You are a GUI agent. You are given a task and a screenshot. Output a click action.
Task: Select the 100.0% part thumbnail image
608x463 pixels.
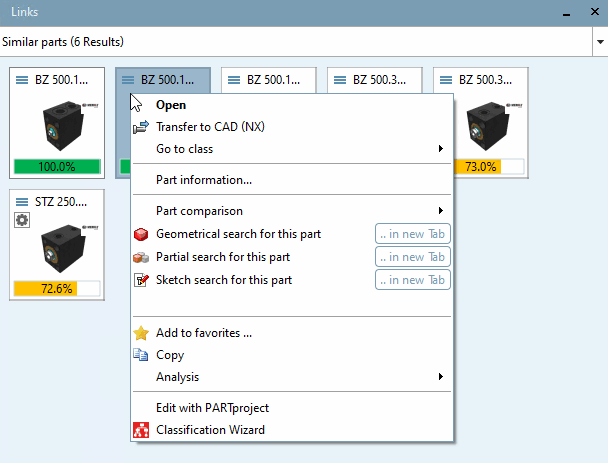coord(64,124)
